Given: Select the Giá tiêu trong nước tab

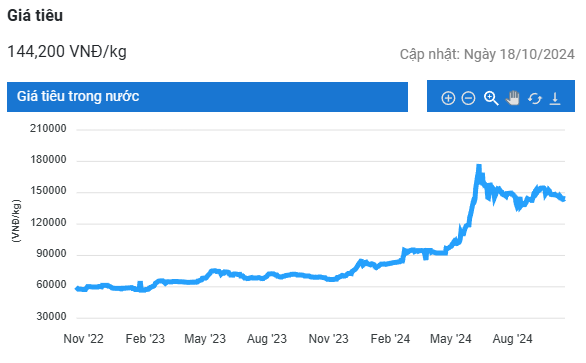Looking at the screenshot, I should [207, 97].
